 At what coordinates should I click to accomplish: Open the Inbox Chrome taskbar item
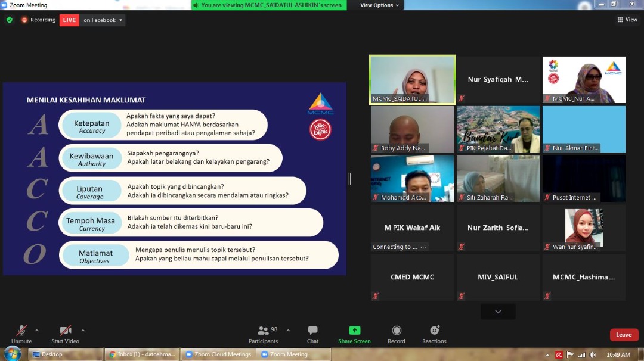[142, 354]
